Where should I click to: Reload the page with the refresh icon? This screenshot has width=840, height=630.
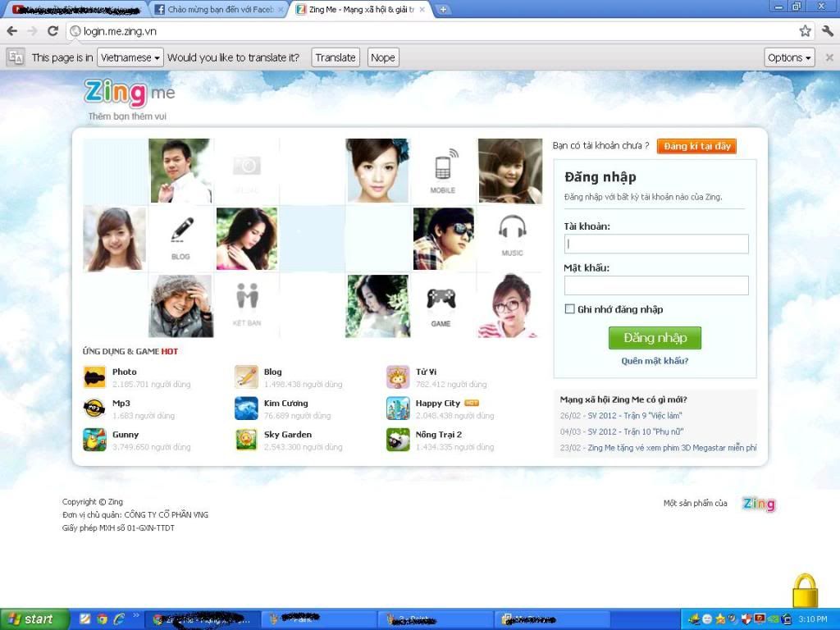point(52,31)
